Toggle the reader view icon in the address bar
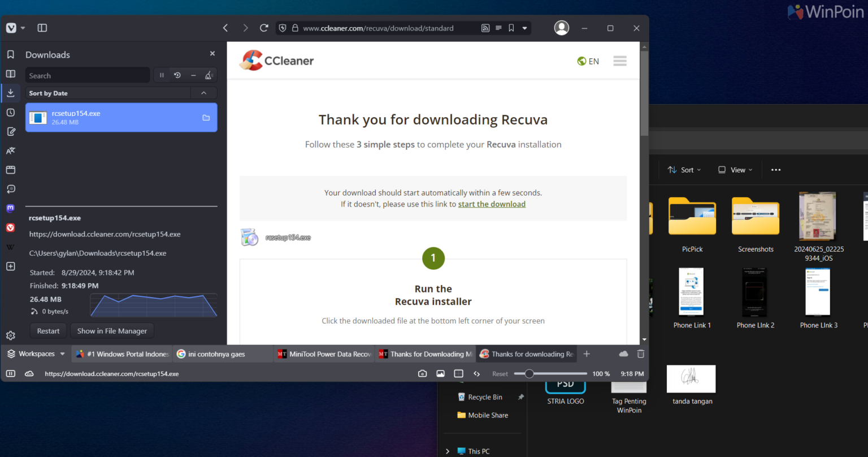The image size is (868, 457). (498, 28)
